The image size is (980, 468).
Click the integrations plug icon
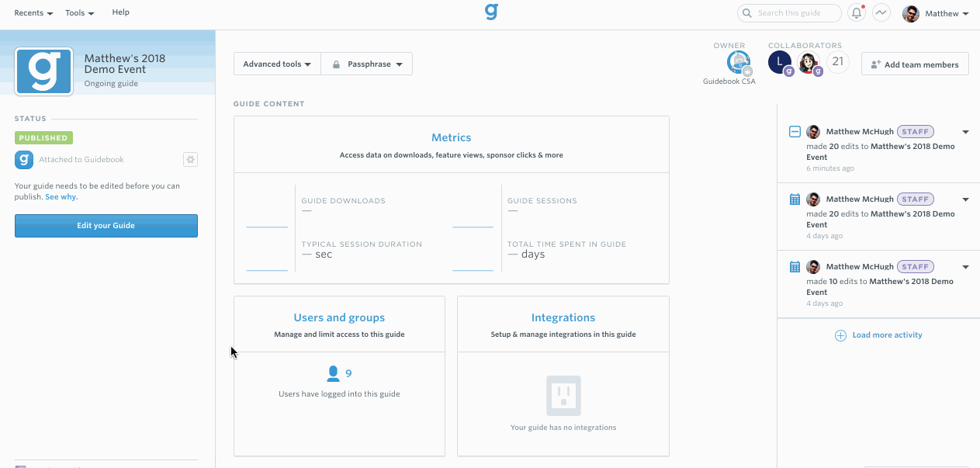click(563, 396)
